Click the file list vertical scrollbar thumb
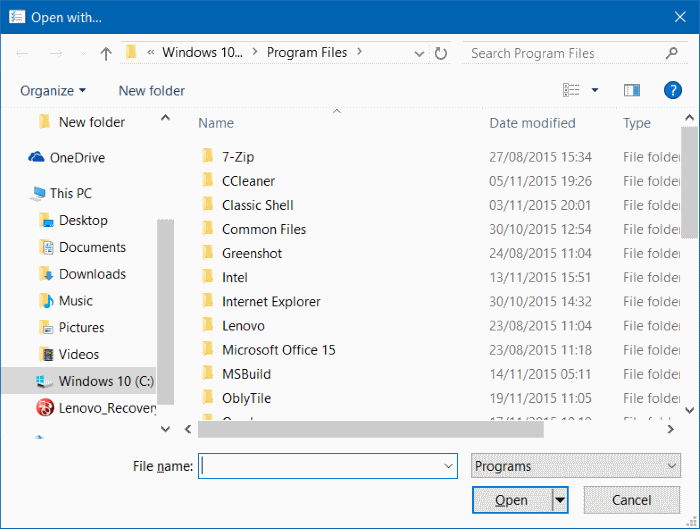 (689, 183)
